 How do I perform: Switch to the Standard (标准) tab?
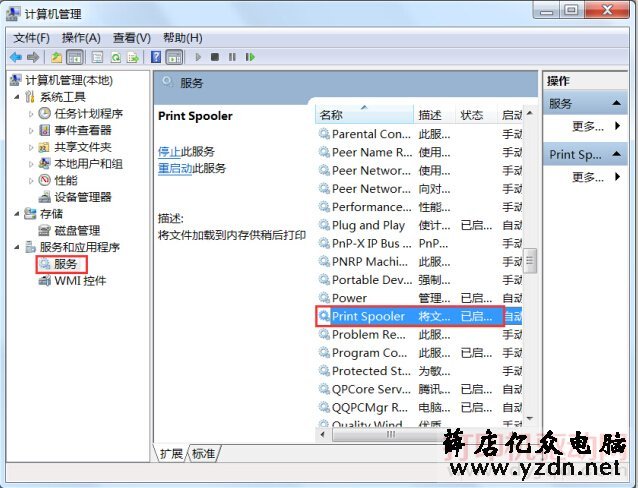pos(203,453)
